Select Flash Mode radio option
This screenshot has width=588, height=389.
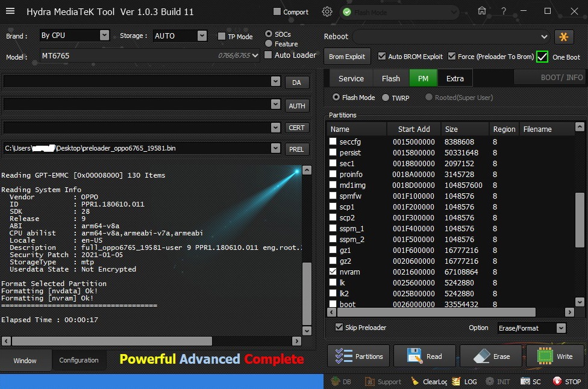pos(336,97)
